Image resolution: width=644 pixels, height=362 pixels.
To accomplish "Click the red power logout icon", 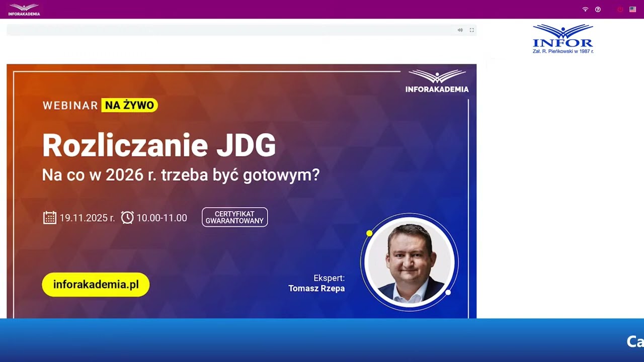I will coord(620,10).
